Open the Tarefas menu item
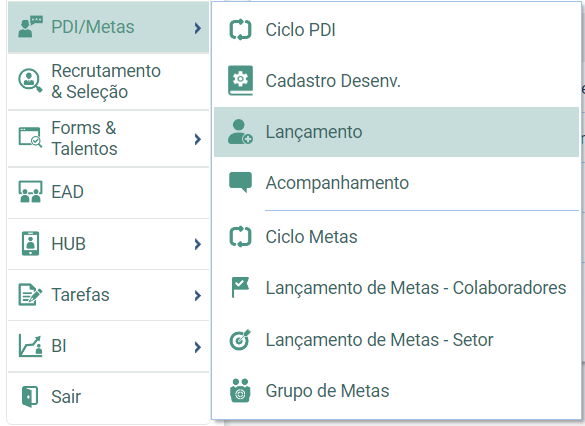The height and width of the screenshot is (426, 585). click(108, 295)
